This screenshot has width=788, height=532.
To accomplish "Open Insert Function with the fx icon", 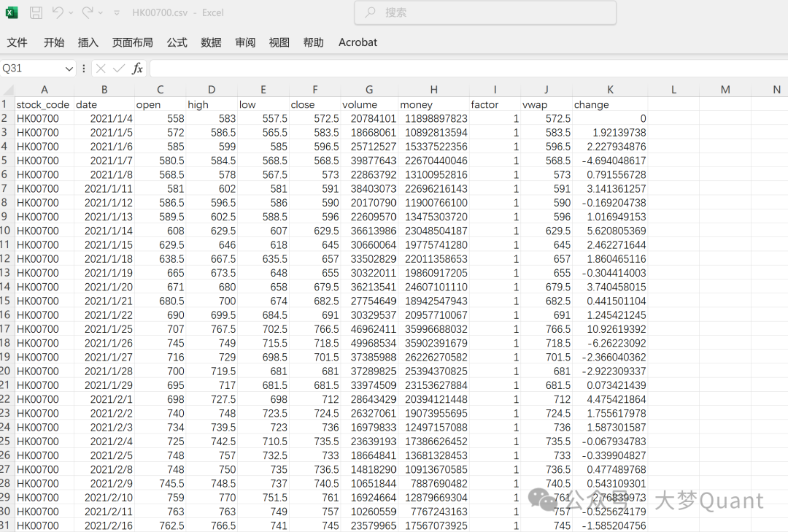I will 137,69.
